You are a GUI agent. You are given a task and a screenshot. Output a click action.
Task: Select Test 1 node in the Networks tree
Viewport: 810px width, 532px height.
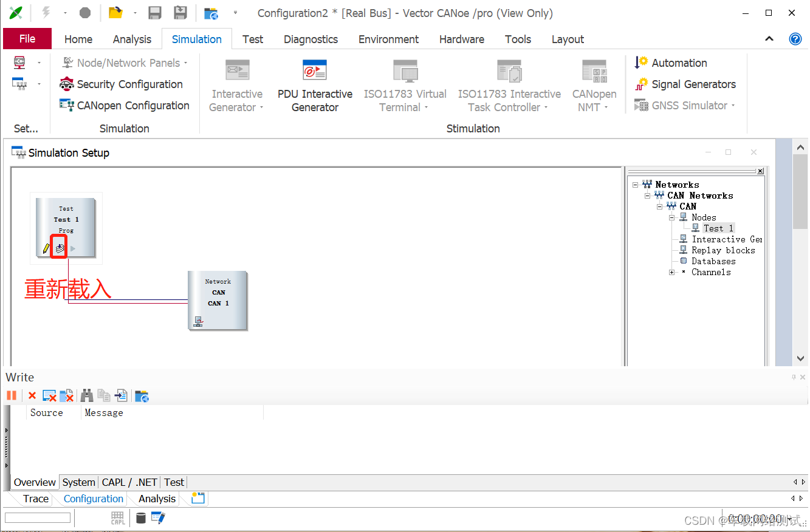718,228
